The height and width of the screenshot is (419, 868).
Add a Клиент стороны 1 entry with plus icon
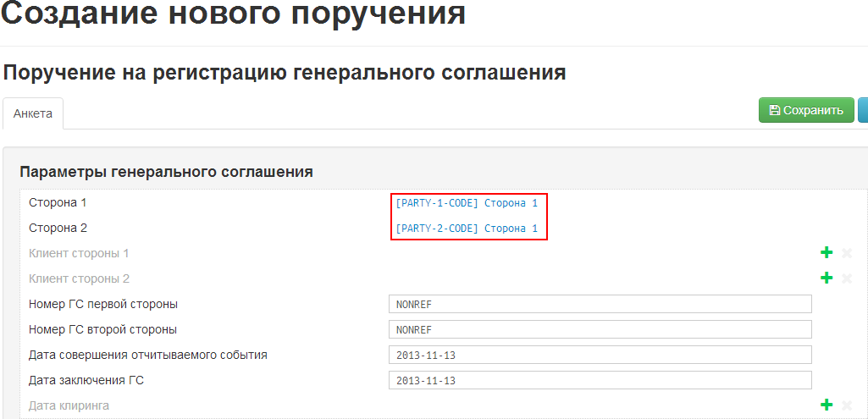click(827, 253)
